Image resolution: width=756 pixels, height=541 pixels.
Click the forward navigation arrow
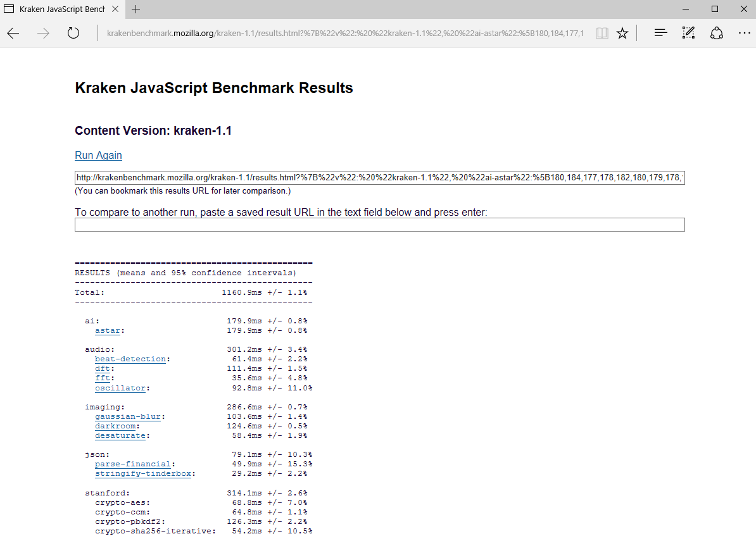pos(44,34)
